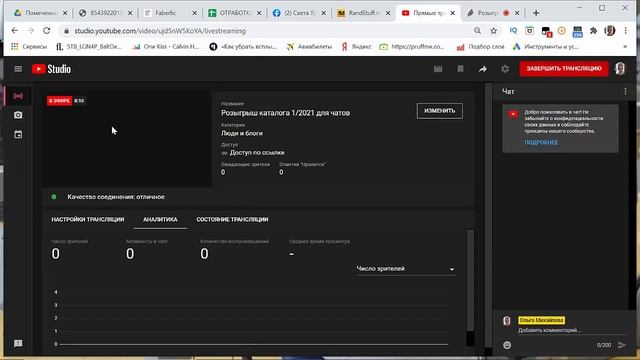Open the Подбор слов bookmark
The height and width of the screenshot is (360, 640).
[480, 47]
